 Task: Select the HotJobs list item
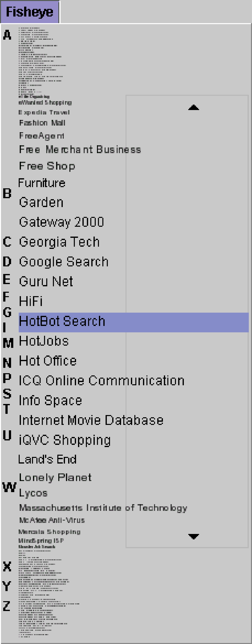tap(44, 341)
